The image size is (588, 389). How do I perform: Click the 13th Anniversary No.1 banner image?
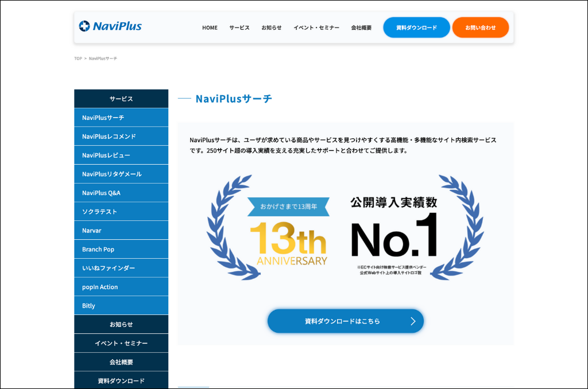345,228
